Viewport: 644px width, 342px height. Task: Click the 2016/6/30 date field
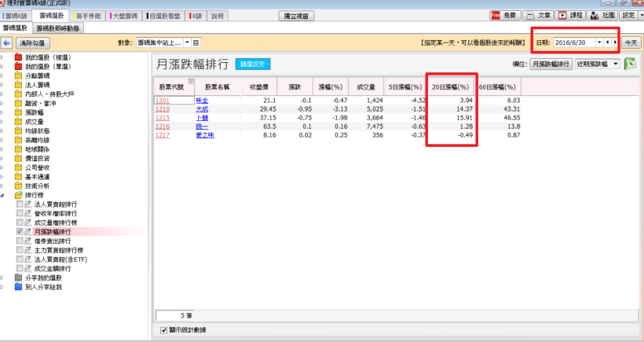tap(574, 42)
